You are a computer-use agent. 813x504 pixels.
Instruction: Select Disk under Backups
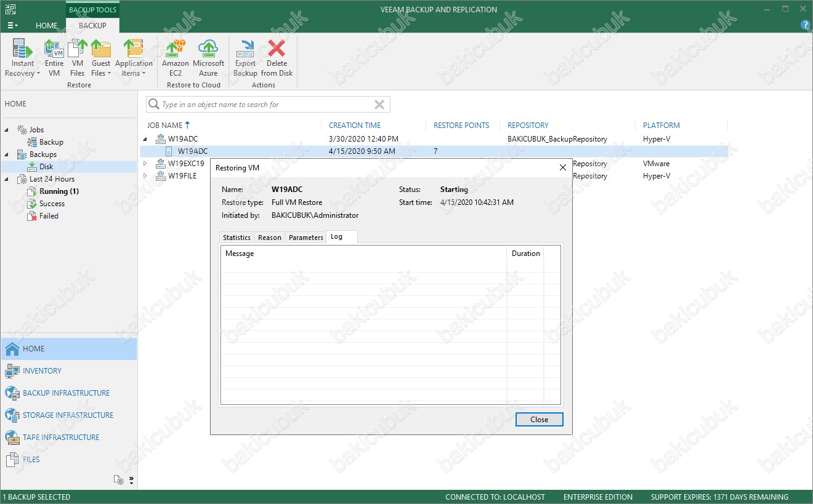[46, 167]
